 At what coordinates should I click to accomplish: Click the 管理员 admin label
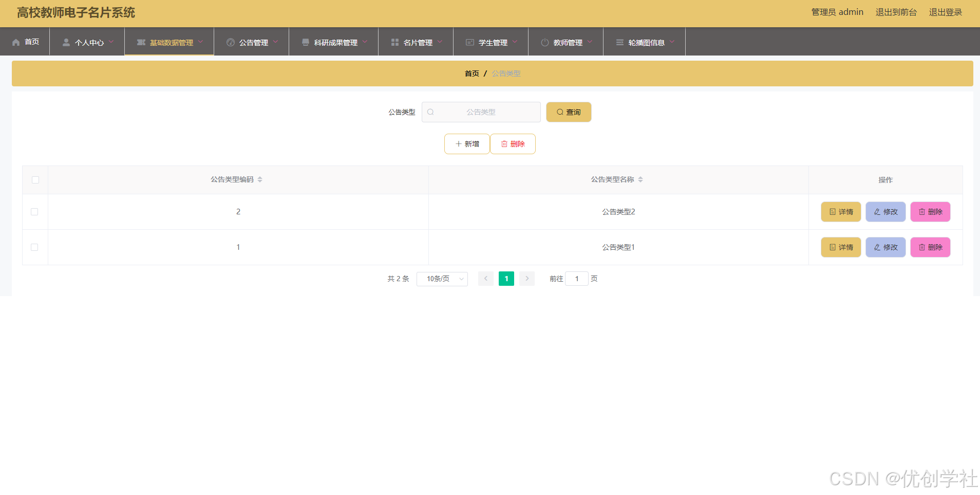click(837, 12)
